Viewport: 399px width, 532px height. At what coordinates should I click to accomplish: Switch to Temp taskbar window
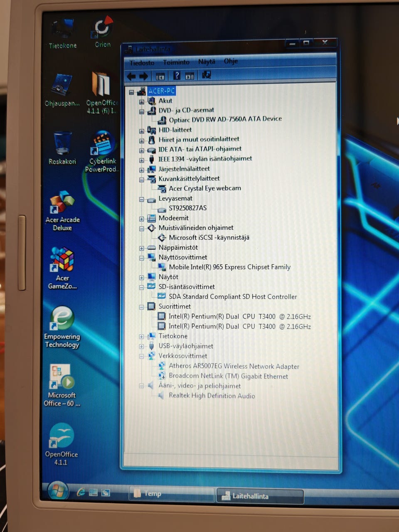172,494
